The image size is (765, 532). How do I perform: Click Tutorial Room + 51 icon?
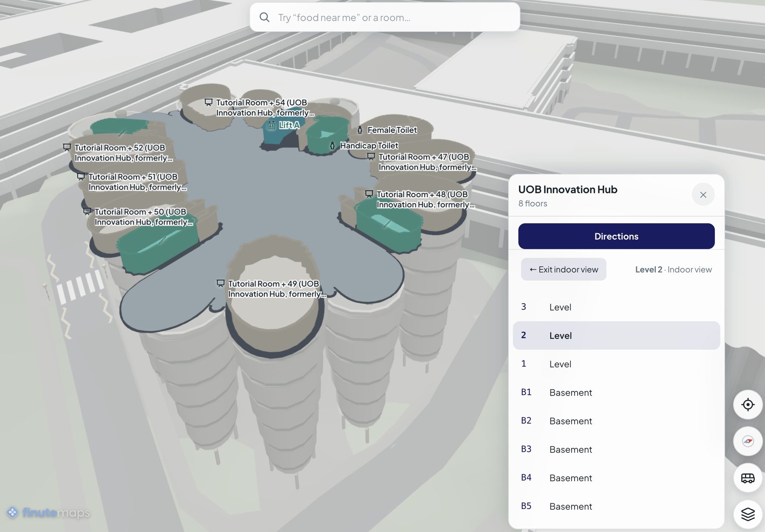tap(81, 176)
